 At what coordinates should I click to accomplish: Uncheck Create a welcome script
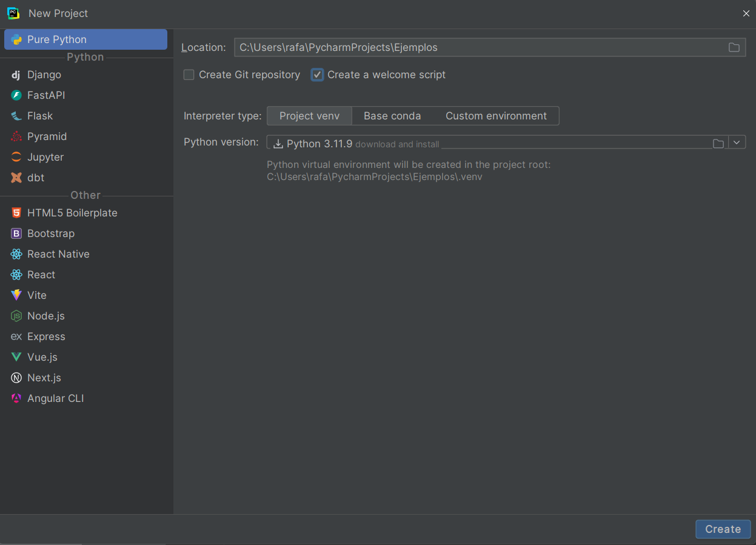pos(317,75)
